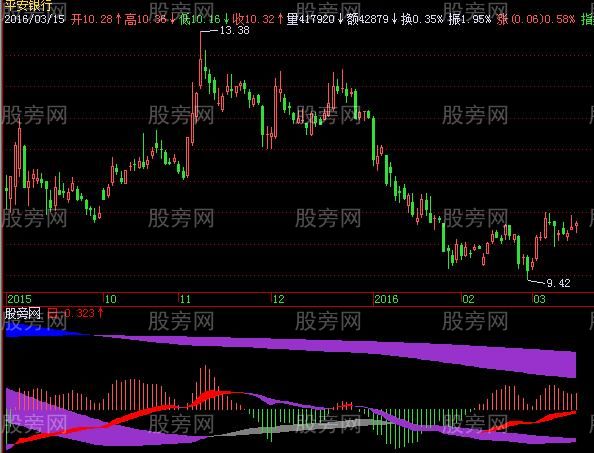Click the 9.42 lowest price label
The width and height of the screenshot is (594, 453).
click(558, 283)
